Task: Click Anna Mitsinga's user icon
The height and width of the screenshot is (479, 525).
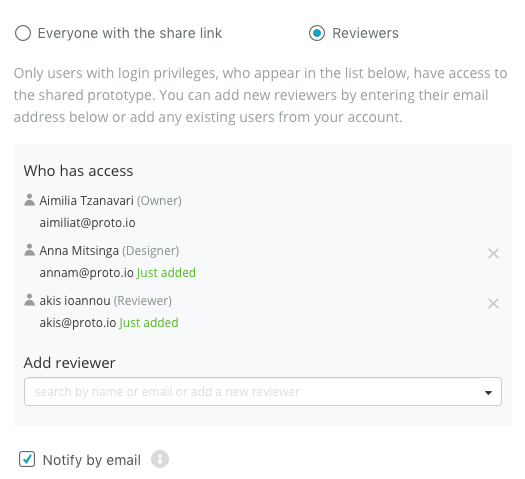Action: pyautogui.click(x=29, y=250)
